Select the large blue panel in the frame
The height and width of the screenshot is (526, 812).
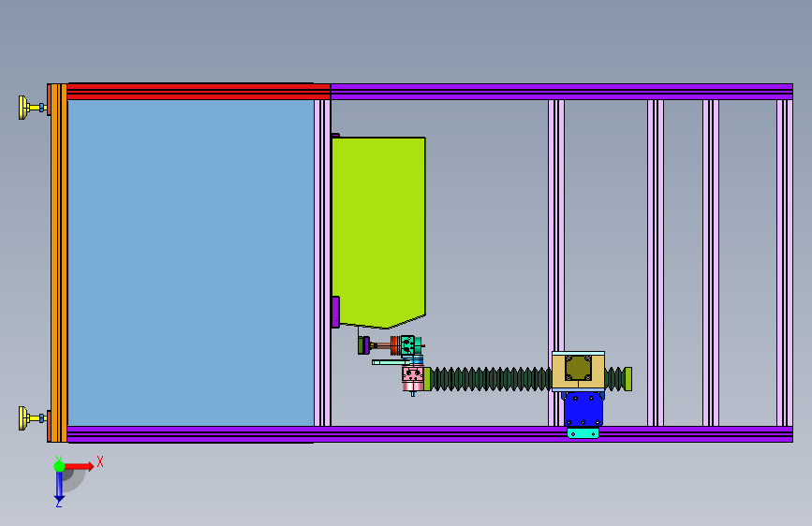(190, 262)
